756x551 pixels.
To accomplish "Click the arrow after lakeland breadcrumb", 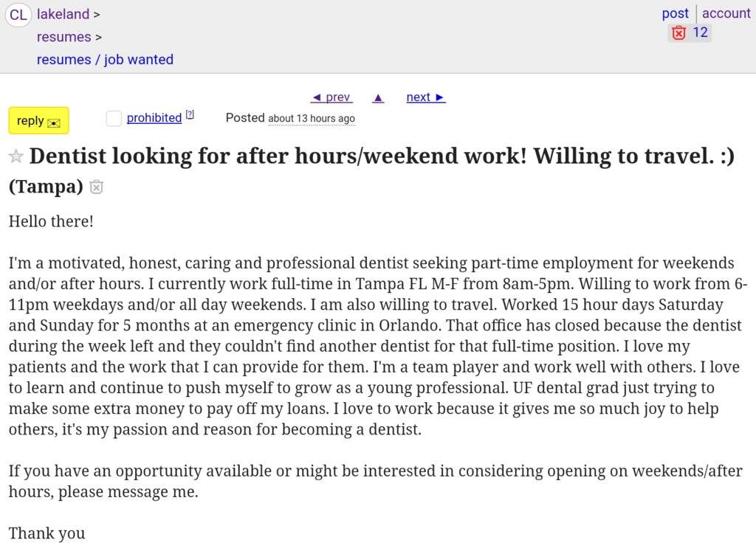I will point(97,14).
